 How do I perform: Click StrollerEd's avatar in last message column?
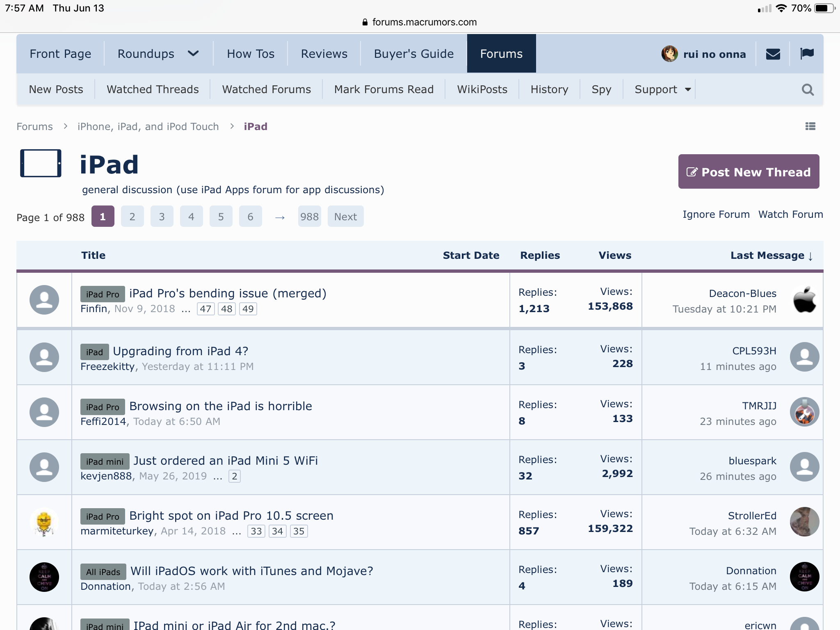pos(804,522)
